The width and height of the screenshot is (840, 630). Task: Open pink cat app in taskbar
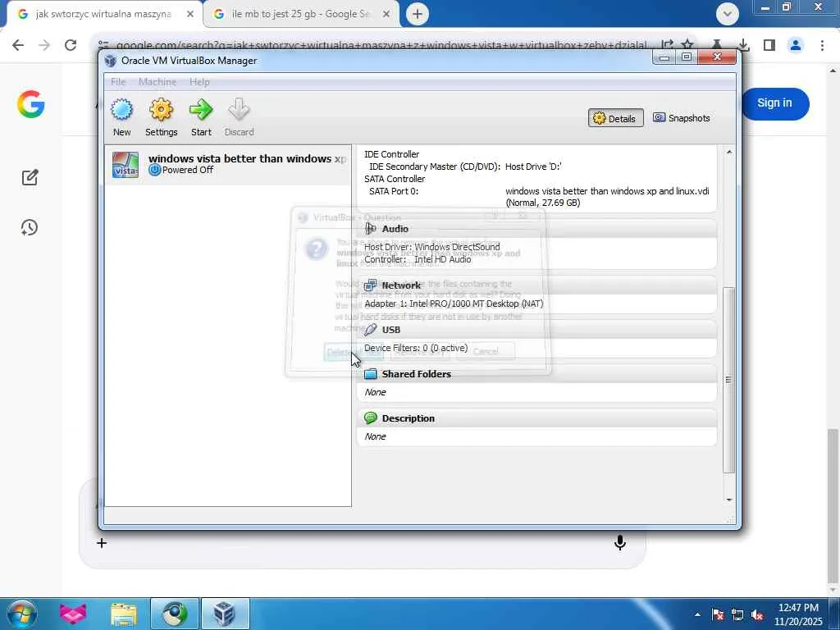pyautogui.click(x=73, y=614)
